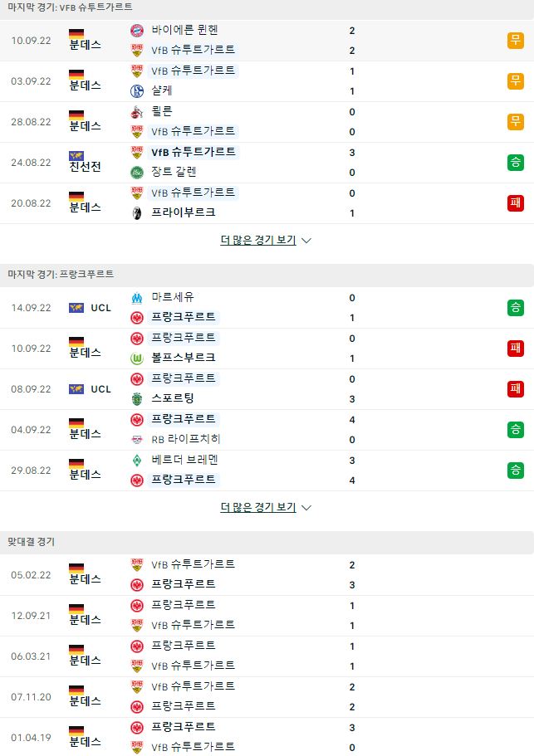534x756 pixels.
Task: Click the St. Gallen club crest
Action: pos(137,172)
